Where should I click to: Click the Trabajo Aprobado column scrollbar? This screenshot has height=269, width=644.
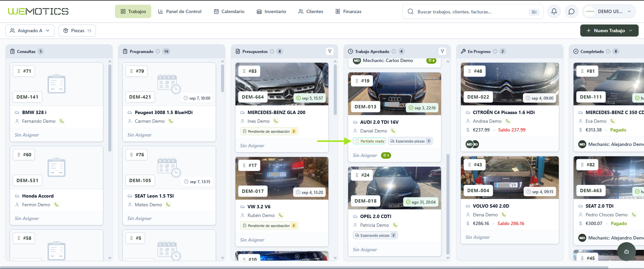448,204
